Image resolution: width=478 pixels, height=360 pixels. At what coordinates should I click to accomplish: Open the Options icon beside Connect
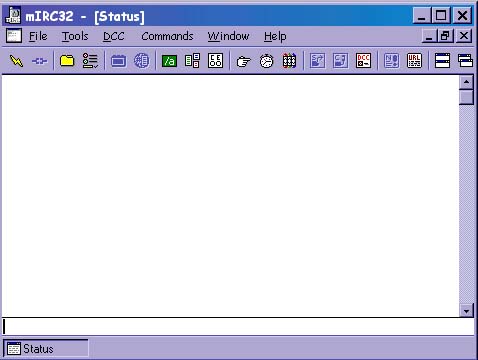pos(39,61)
